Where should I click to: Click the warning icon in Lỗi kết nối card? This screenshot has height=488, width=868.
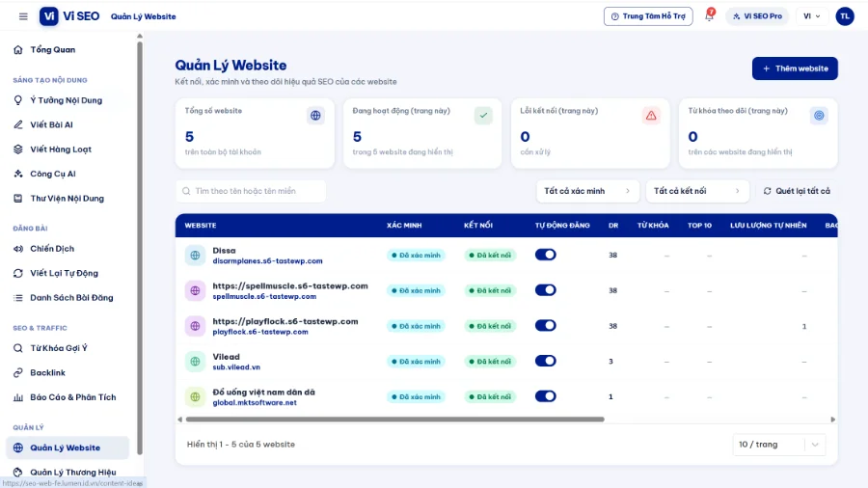[651, 116]
